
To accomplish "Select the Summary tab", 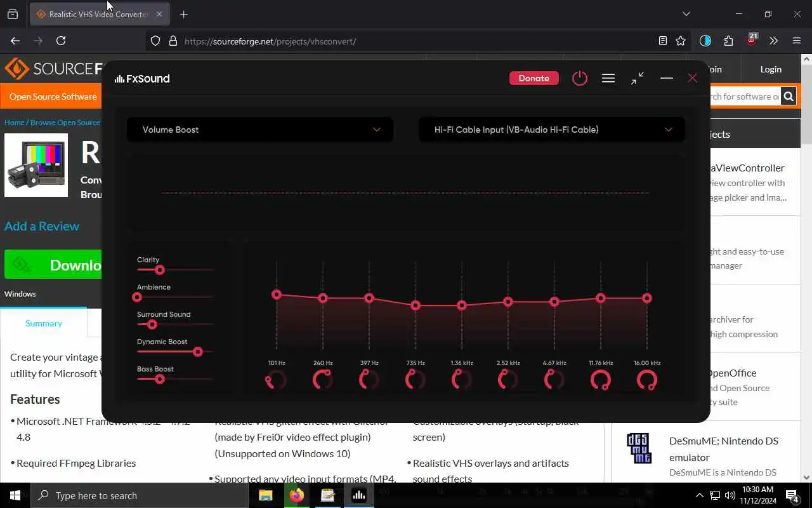I will [43, 323].
